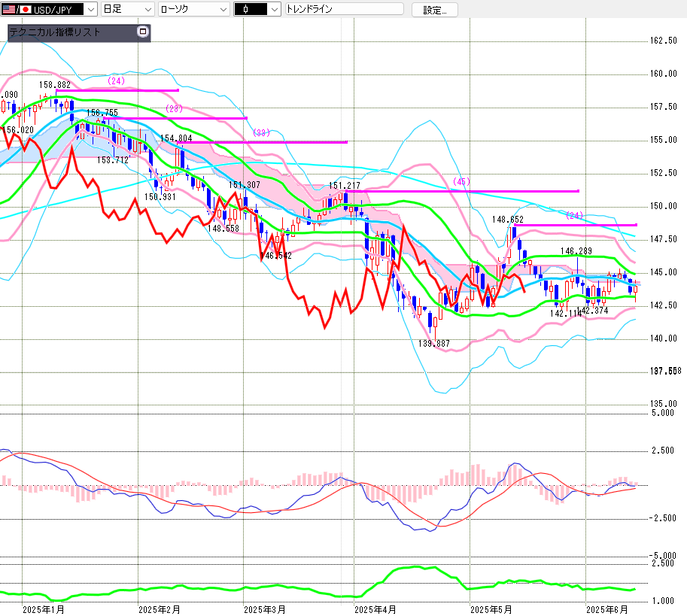Click the 146.289 price label
The height and width of the screenshot is (616, 687).
(x=576, y=251)
